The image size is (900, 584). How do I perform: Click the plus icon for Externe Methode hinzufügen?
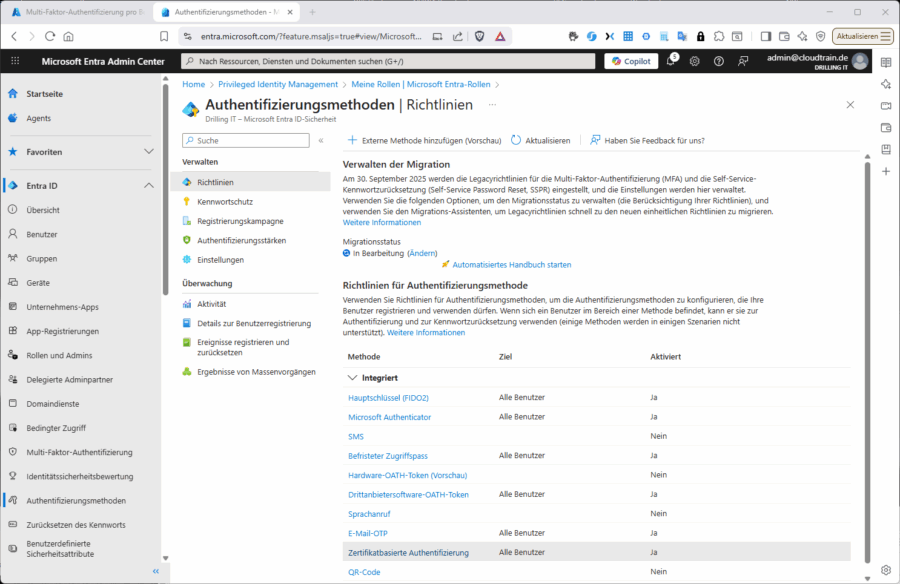[352, 140]
